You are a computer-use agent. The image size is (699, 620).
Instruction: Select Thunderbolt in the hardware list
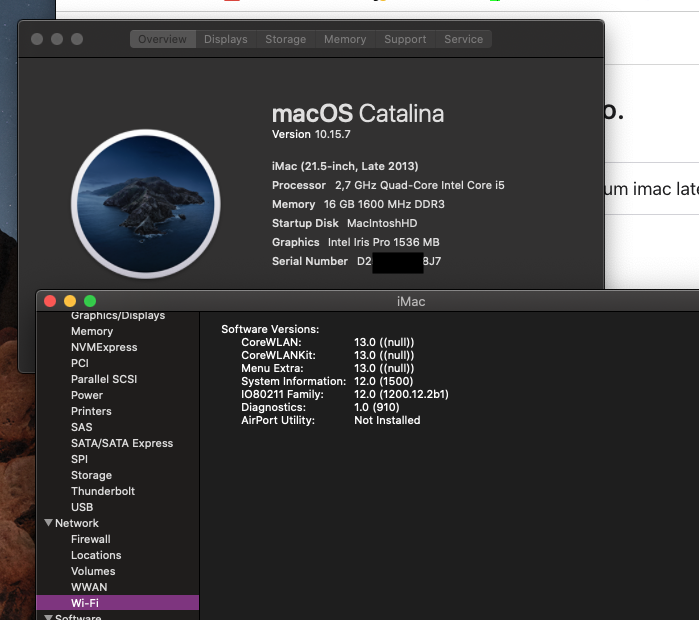tap(103, 491)
